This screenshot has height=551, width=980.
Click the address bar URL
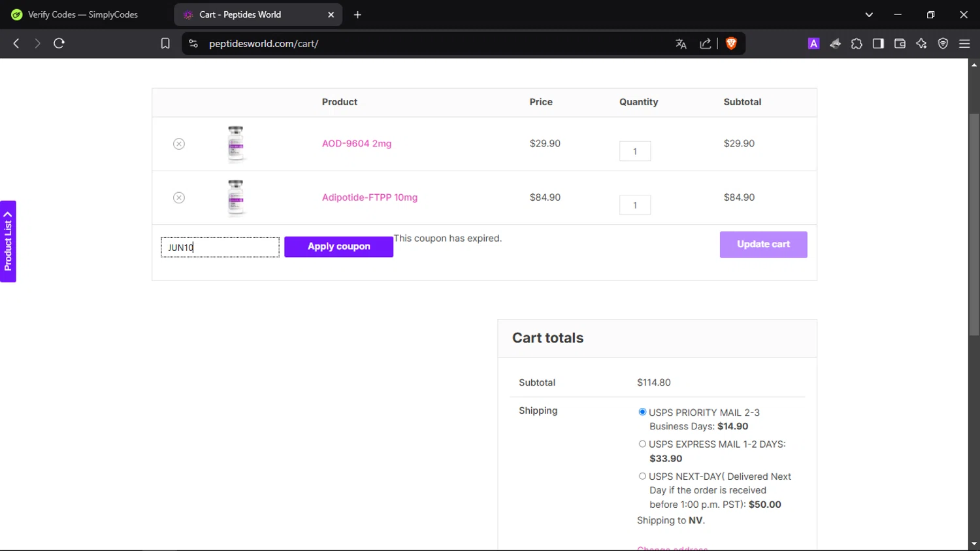tap(263, 43)
